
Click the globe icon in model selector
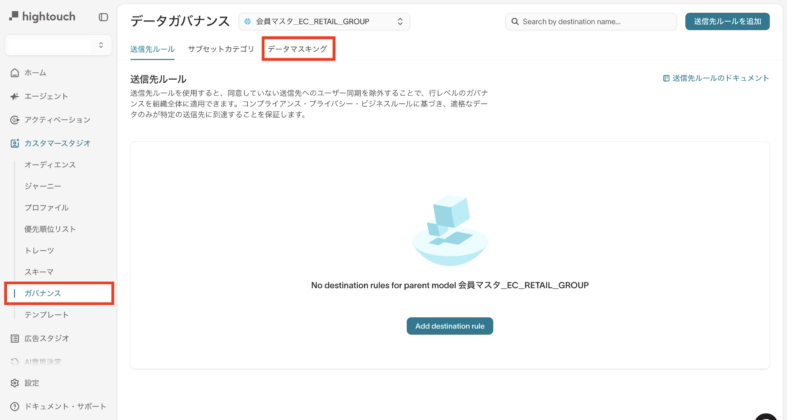click(247, 22)
